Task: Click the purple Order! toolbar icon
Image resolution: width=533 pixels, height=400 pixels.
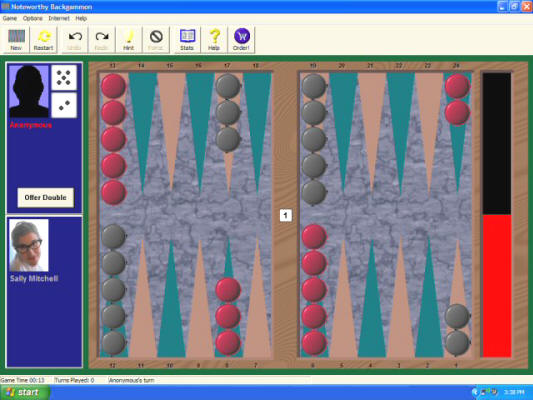Action: (x=241, y=40)
